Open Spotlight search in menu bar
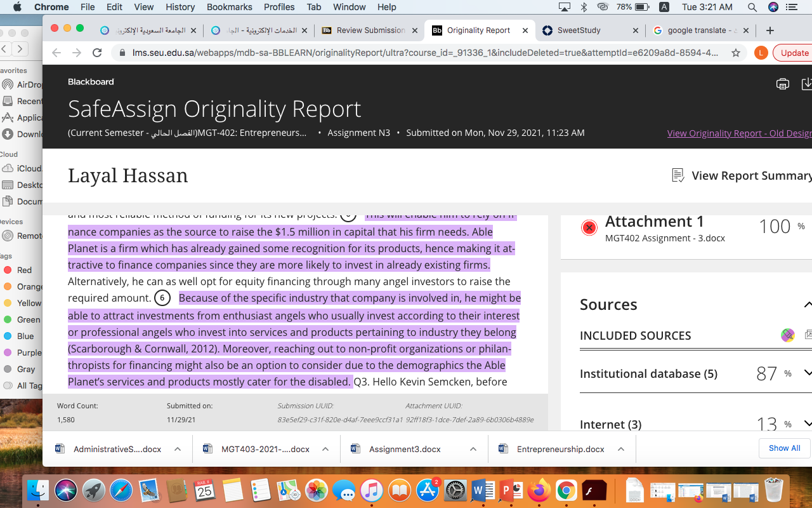The height and width of the screenshot is (508, 812). [752, 7]
